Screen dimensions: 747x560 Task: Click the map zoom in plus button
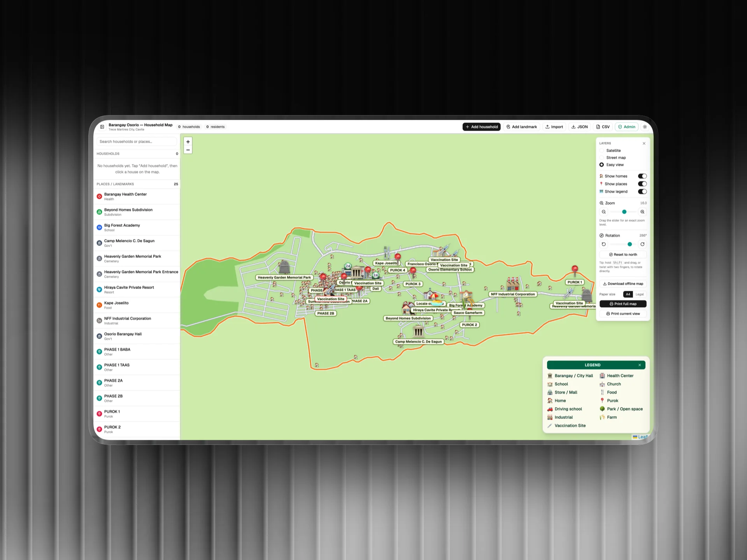click(188, 142)
